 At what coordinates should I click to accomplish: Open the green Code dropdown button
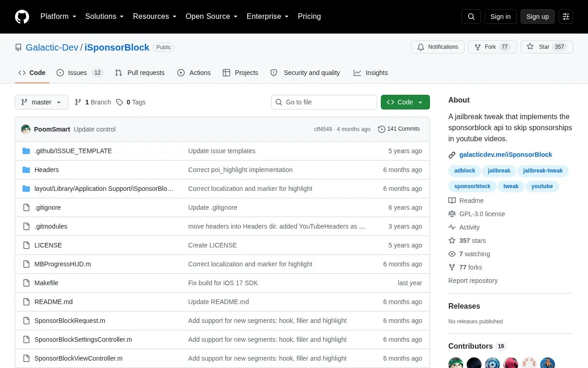[405, 102]
